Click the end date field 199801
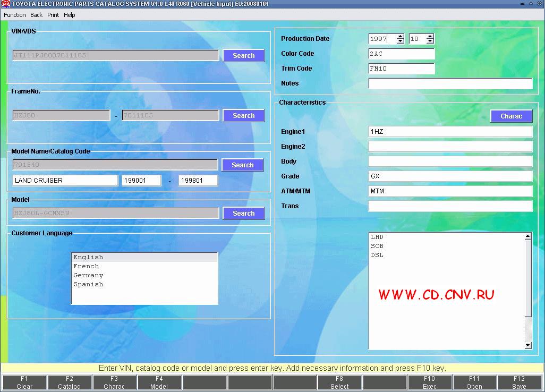This screenshot has width=545, height=392. (198, 181)
